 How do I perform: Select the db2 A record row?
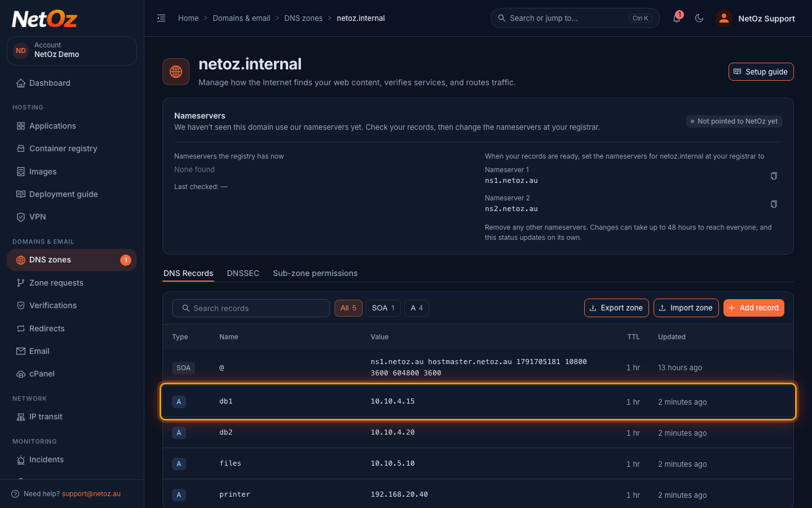478,433
